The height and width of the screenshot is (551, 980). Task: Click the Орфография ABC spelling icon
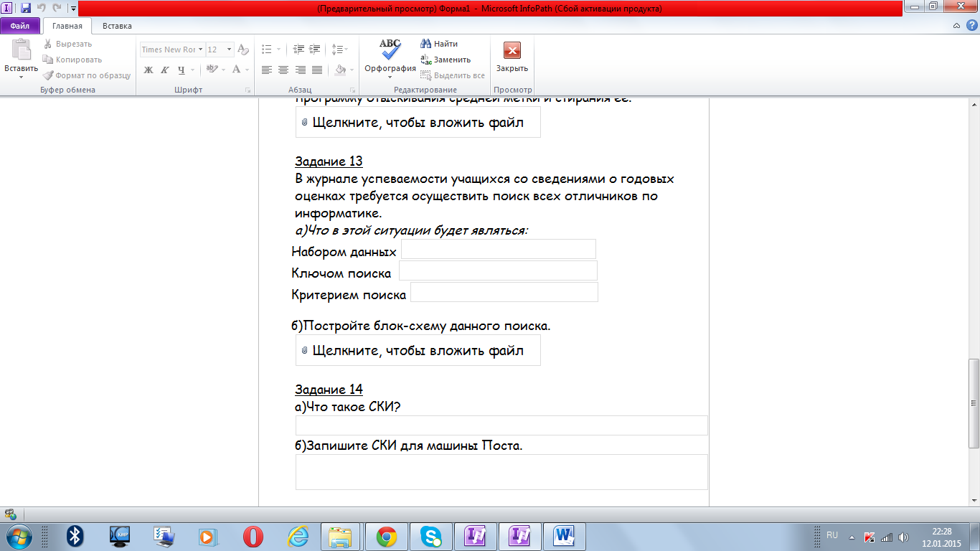click(x=390, y=50)
